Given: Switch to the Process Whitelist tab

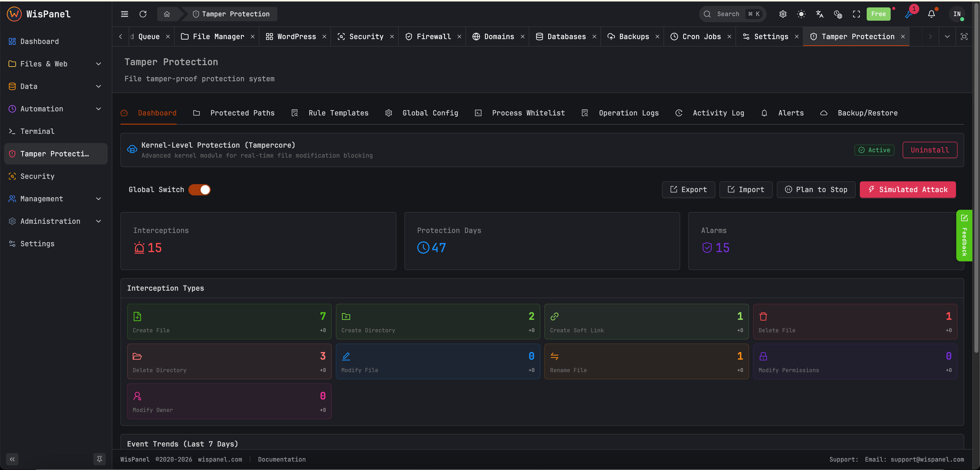Looking at the screenshot, I should [x=520, y=113].
